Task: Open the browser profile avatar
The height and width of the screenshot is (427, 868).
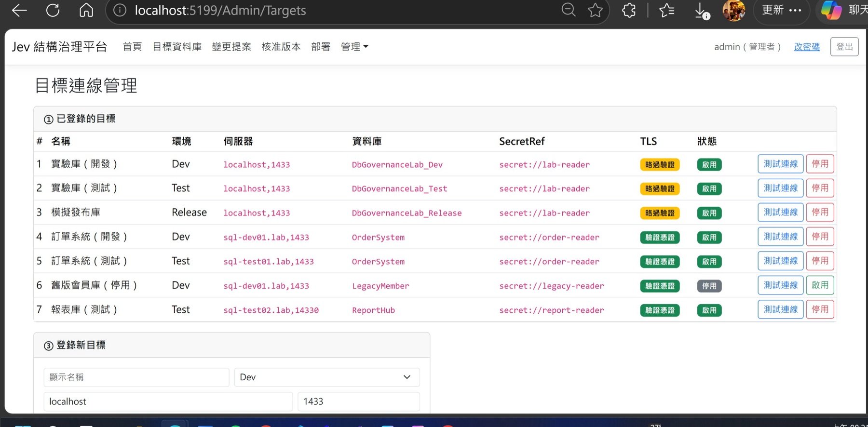Action: [x=733, y=10]
